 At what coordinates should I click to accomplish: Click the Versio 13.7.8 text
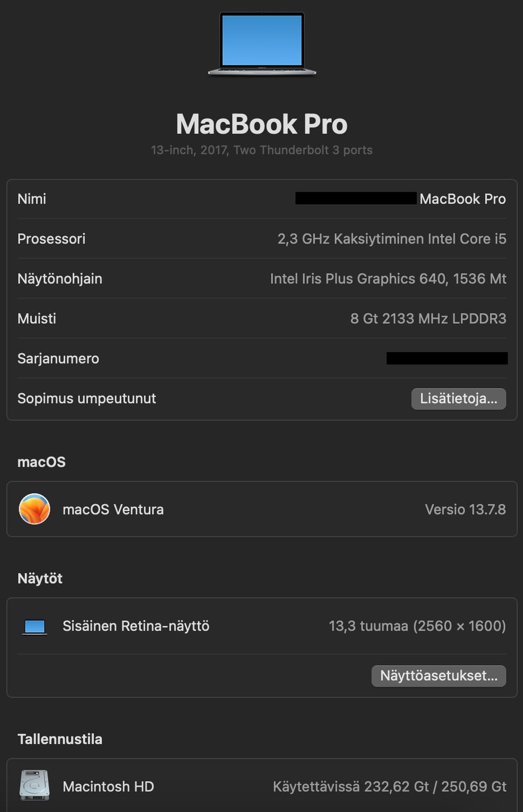(x=465, y=510)
